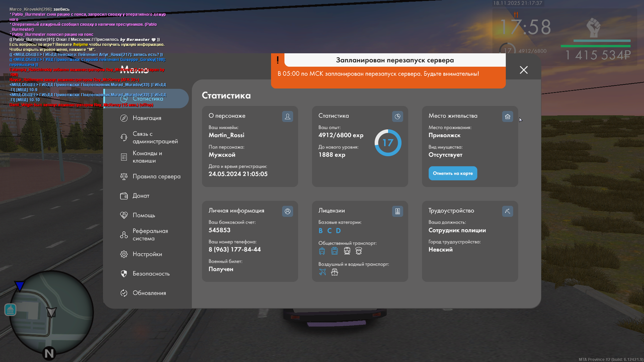Click the Невский employment city value
The height and width of the screenshot is (362, 644).
point(441,249)
